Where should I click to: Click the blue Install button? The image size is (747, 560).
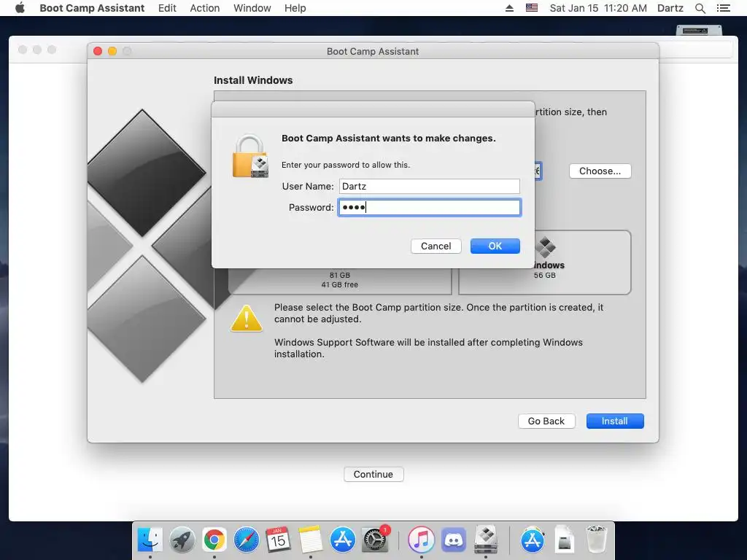click(614, 421)
